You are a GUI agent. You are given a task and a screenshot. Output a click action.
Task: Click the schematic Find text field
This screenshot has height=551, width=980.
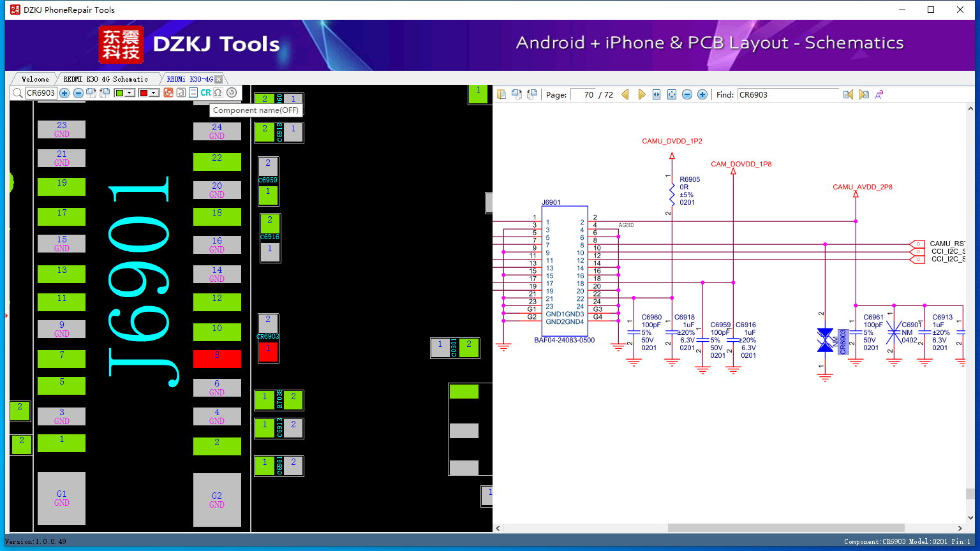(788, 94)
